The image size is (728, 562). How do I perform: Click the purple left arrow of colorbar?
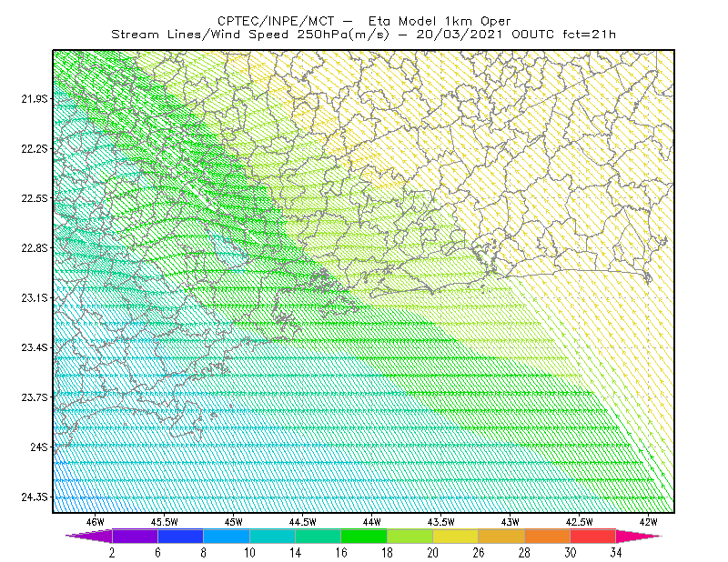88,536
